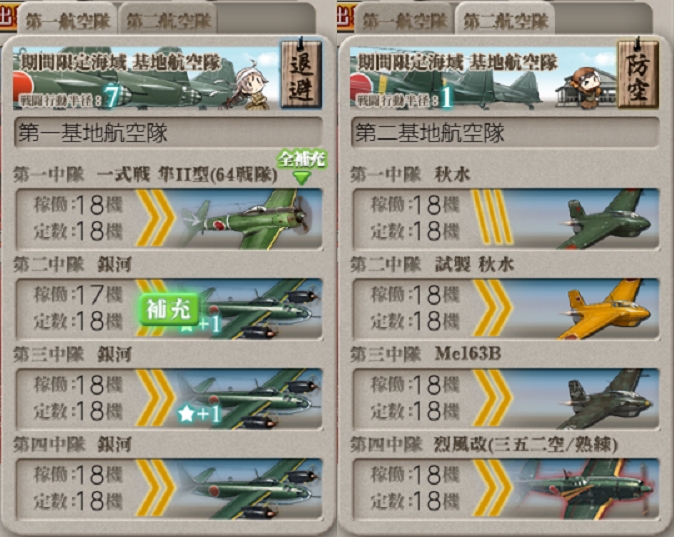Select the Me163B aircraft slot
This screenshot has height=537, width=674.
506,398
